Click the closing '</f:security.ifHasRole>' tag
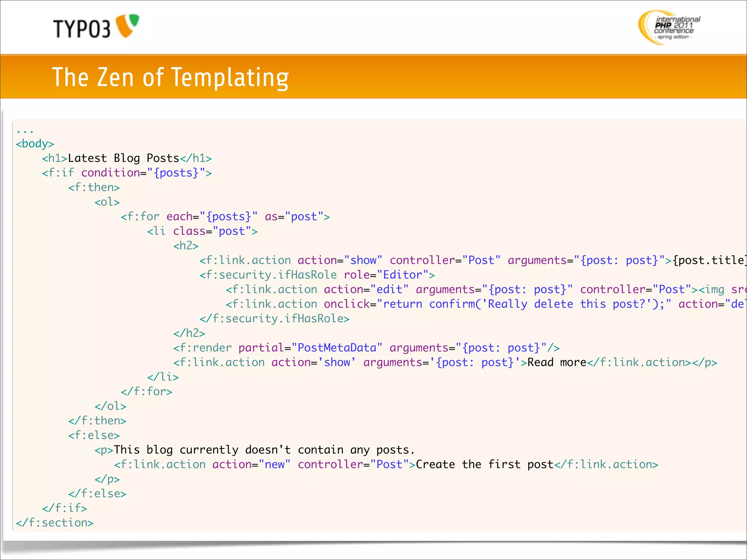 (275, 319)
